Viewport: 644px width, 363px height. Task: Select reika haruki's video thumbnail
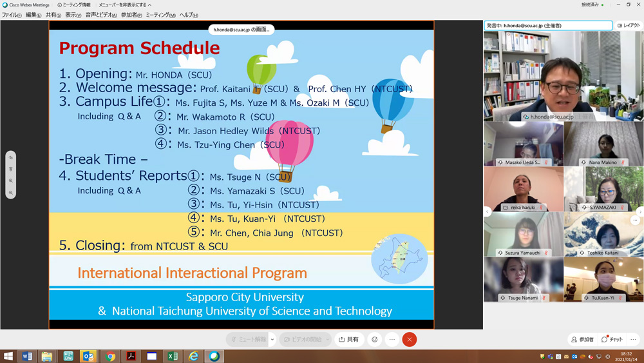click(x=524, y=189)
